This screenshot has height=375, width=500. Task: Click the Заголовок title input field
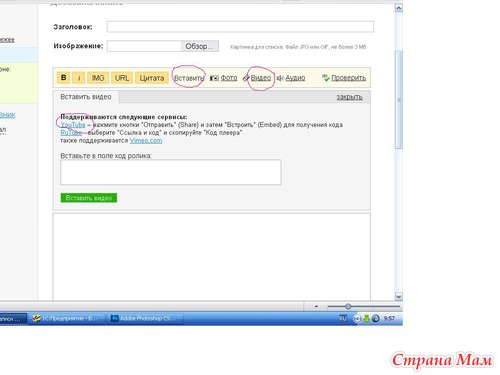(x=240, y=27)
